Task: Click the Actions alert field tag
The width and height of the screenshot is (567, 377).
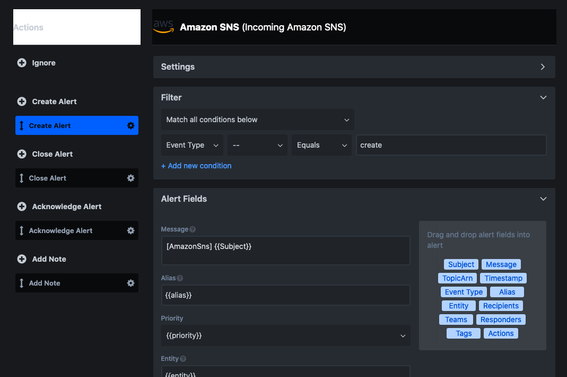Action: 501,333
